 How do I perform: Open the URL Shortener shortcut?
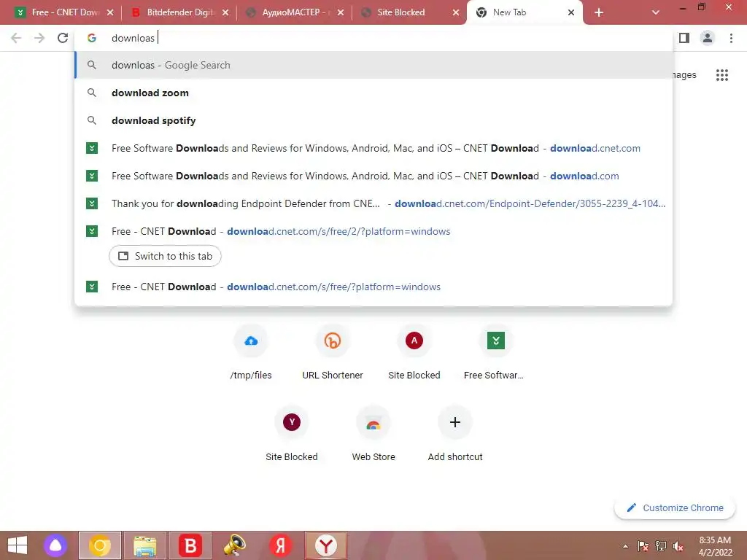point(333,352)
